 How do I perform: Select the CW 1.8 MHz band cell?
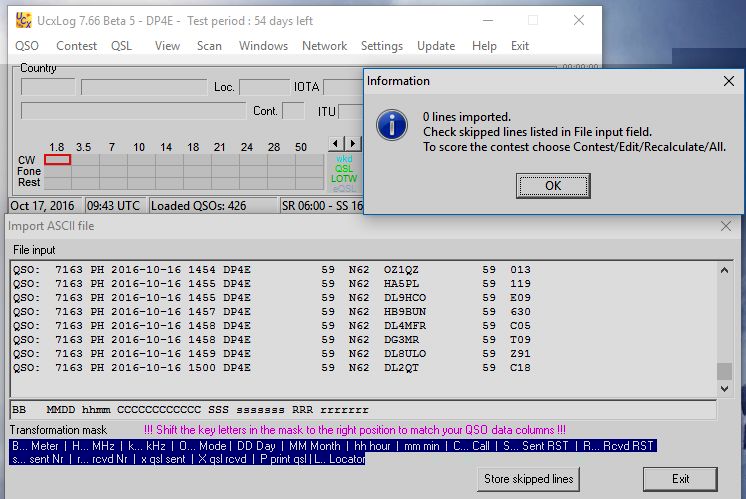pos(58,160)
